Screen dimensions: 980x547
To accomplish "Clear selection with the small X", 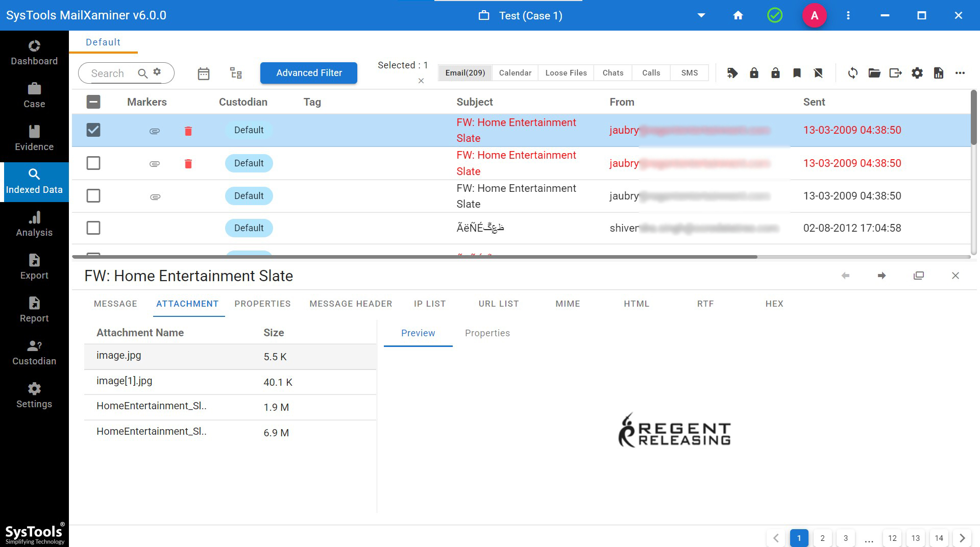I will (x=421, y=81).
